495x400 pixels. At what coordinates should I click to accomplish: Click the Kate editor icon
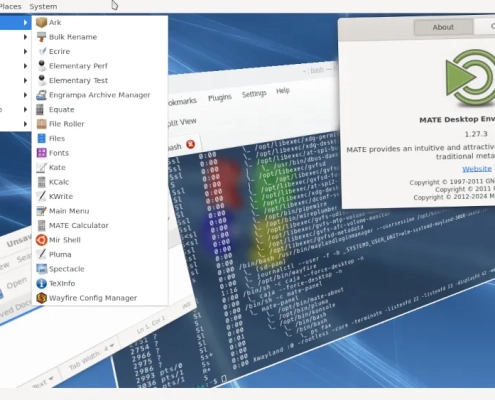41,167
